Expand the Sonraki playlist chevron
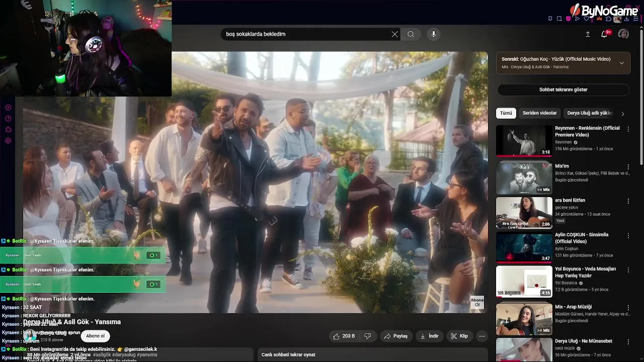This screenshot has width=644, height=362. (x=622, y=63)
